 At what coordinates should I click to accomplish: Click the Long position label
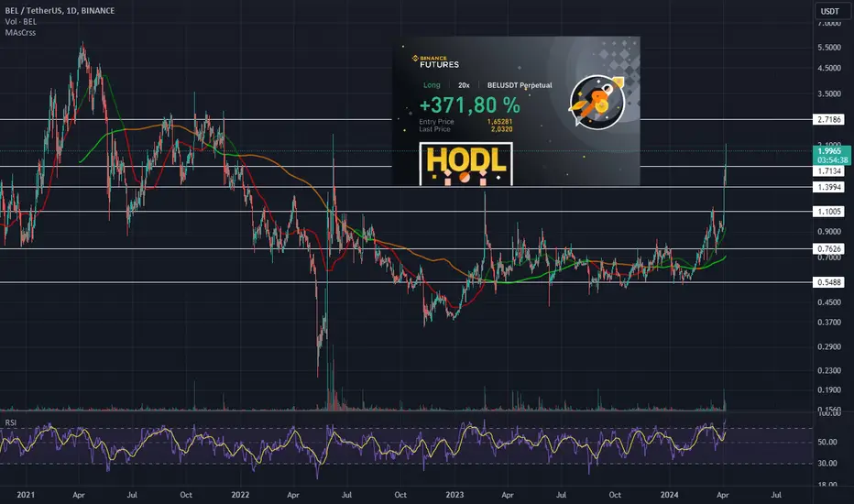[432, 85]
